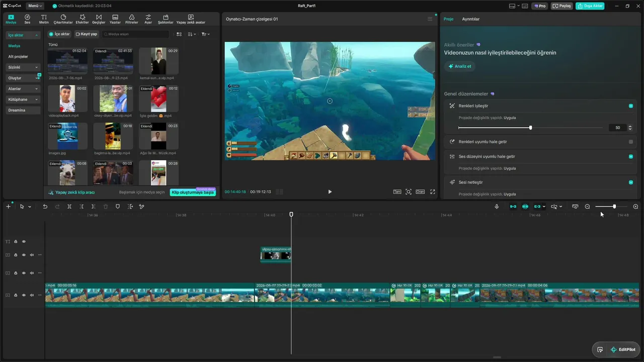The height and width of the screenshot is (362, 644).
Task: Mute the bottom main video track
Action: click(x=32, y=295)
